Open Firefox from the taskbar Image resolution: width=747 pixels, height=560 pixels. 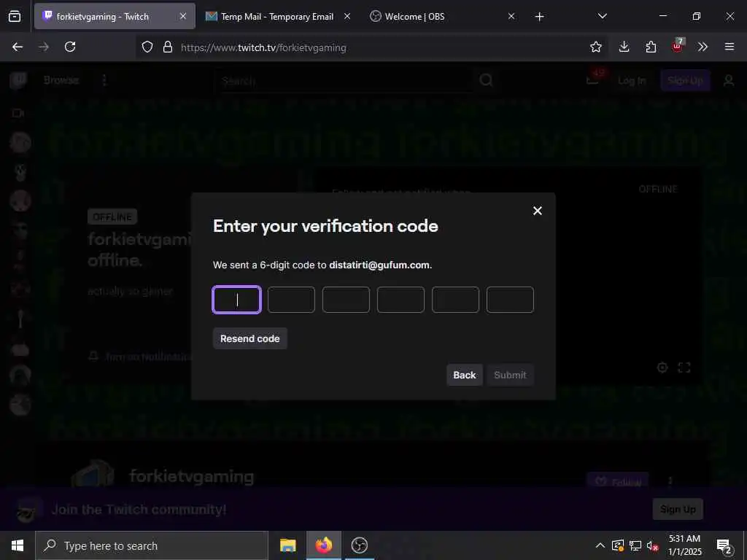point(323,545)
